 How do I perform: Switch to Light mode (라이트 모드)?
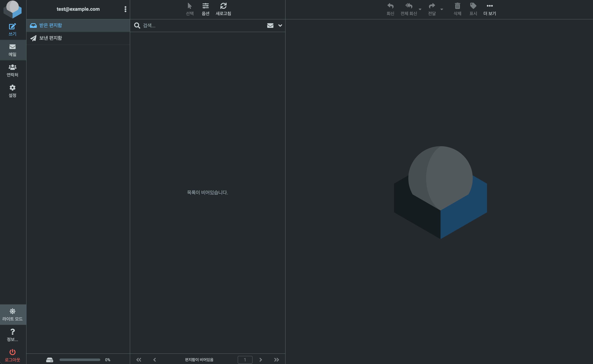coord(12,314)
